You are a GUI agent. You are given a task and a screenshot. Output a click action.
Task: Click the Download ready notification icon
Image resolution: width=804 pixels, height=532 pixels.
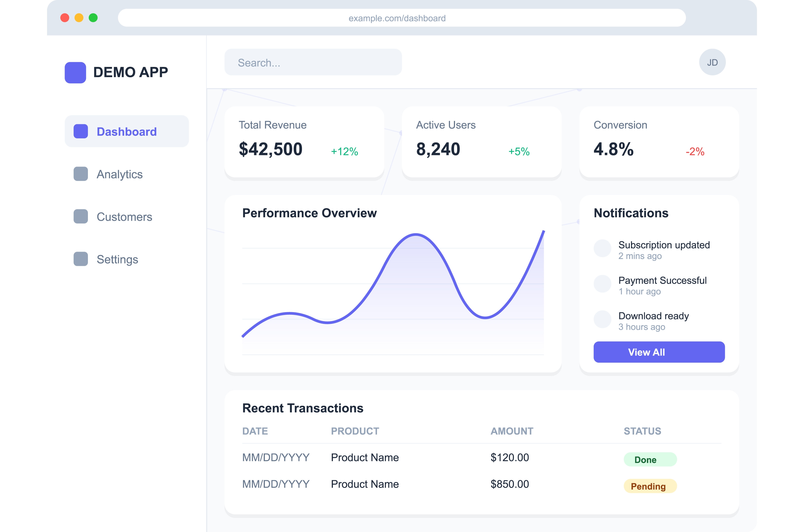point(602,319)
